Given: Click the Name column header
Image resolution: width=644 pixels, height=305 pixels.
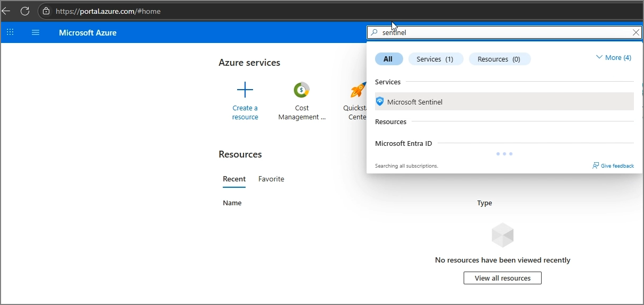Looking at the screenshot, I should [x=232, y=203].
